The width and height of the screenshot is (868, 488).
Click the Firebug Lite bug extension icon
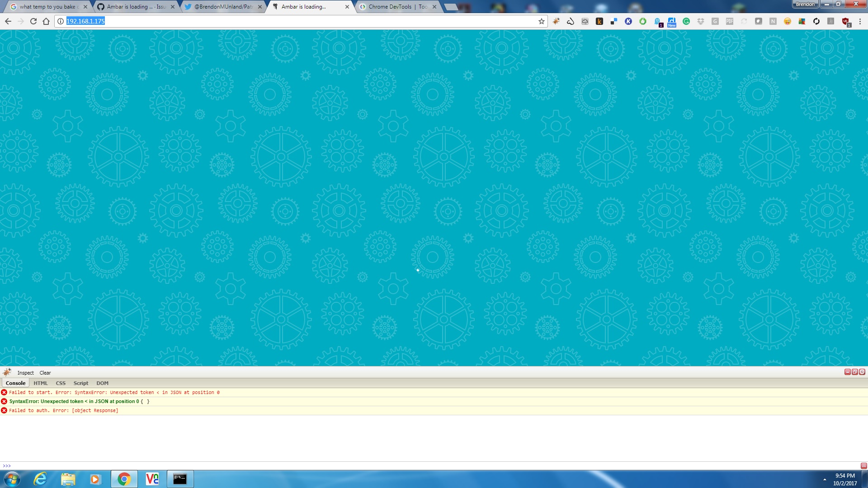(556, 21)
